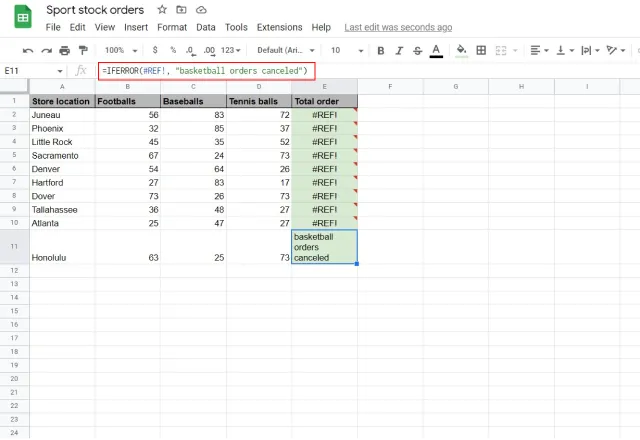640x440 pixels.
Task: Open the Format menu
Action: click(172, 27)
